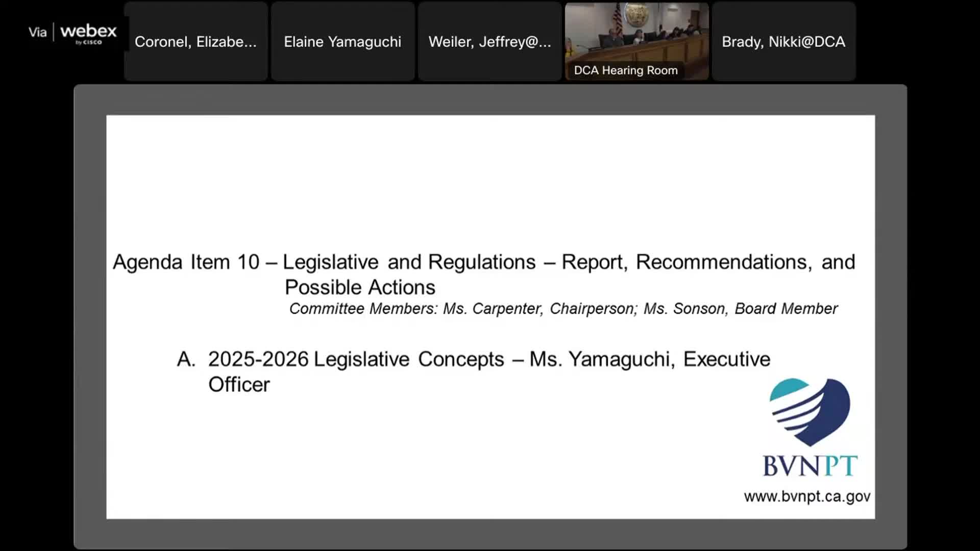The image size is (980, 551).
Task: Click the Agenda Item 10 heading text
Action: [485, 262]
